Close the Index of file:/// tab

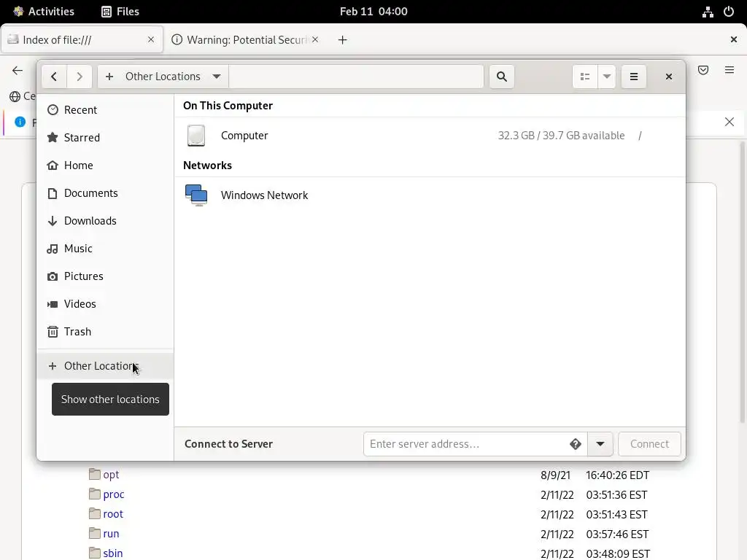151,39
